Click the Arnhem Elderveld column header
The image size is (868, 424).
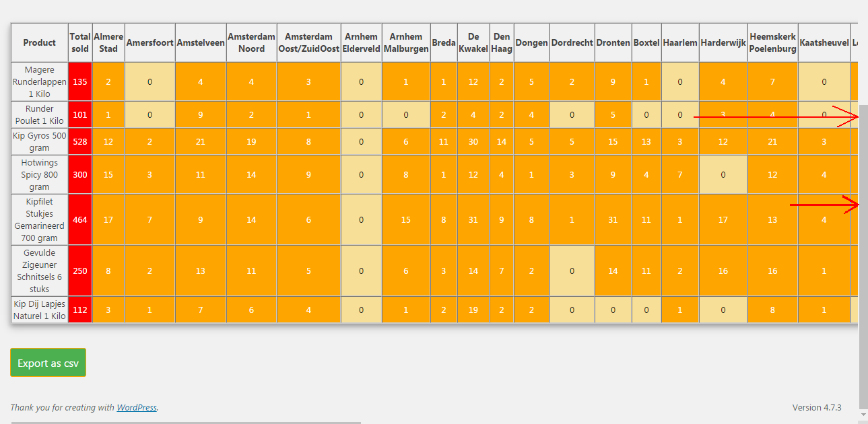361,42
